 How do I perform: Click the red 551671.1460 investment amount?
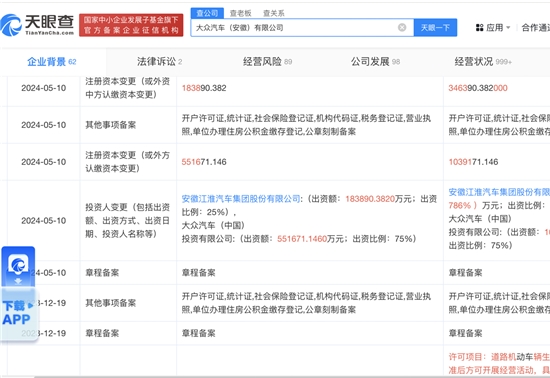302,239
